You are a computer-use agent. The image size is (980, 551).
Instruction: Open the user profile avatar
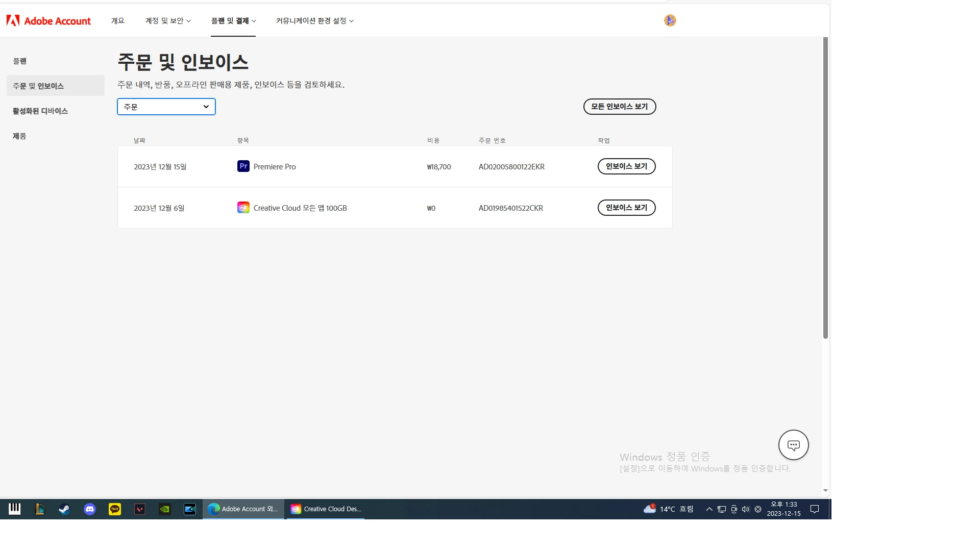[x=670, y=20]
